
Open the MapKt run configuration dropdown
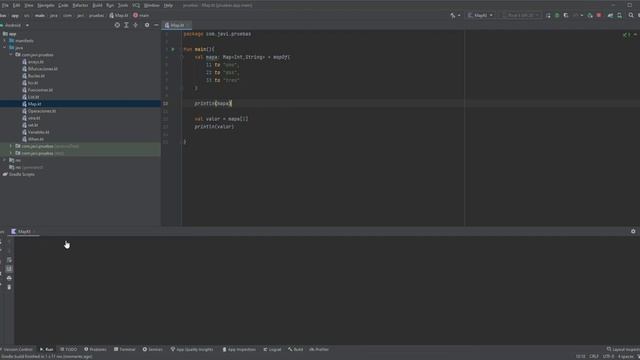coord(480,16)
